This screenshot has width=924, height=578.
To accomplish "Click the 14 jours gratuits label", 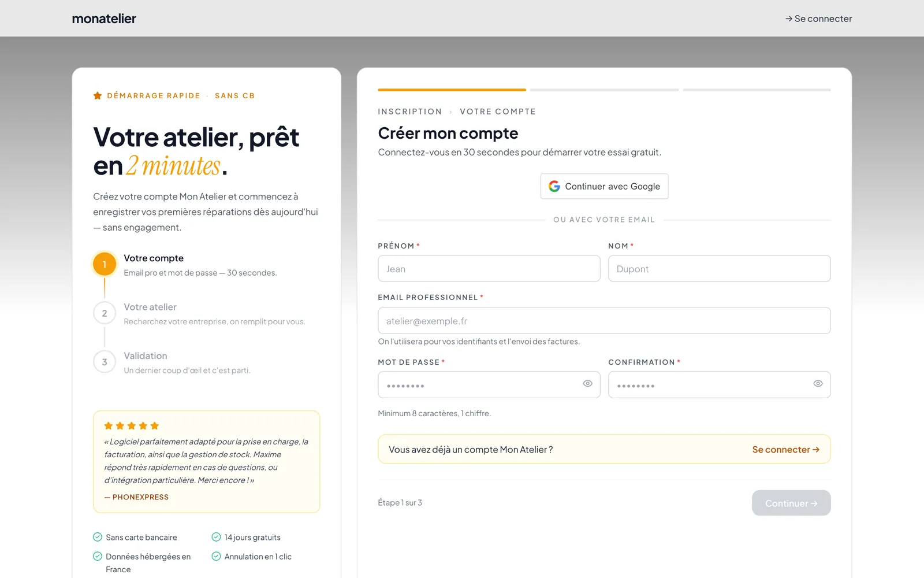I will click(x=252, y=538).
